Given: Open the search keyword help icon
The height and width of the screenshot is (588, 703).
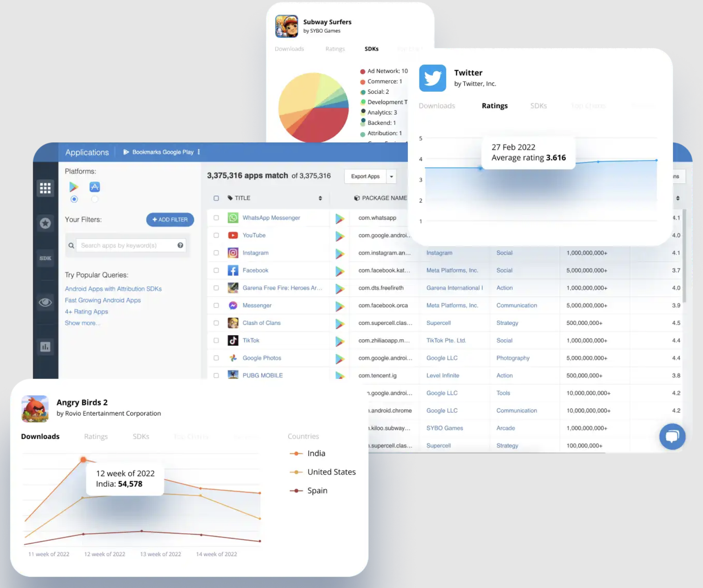Looking at the screenshot, I should (180, 245).
